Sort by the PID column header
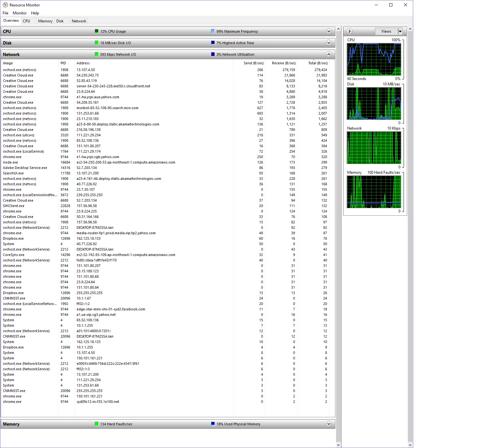The height and width of the screenshot is (448, 492). pyautogui.click(x=66, y=63)
